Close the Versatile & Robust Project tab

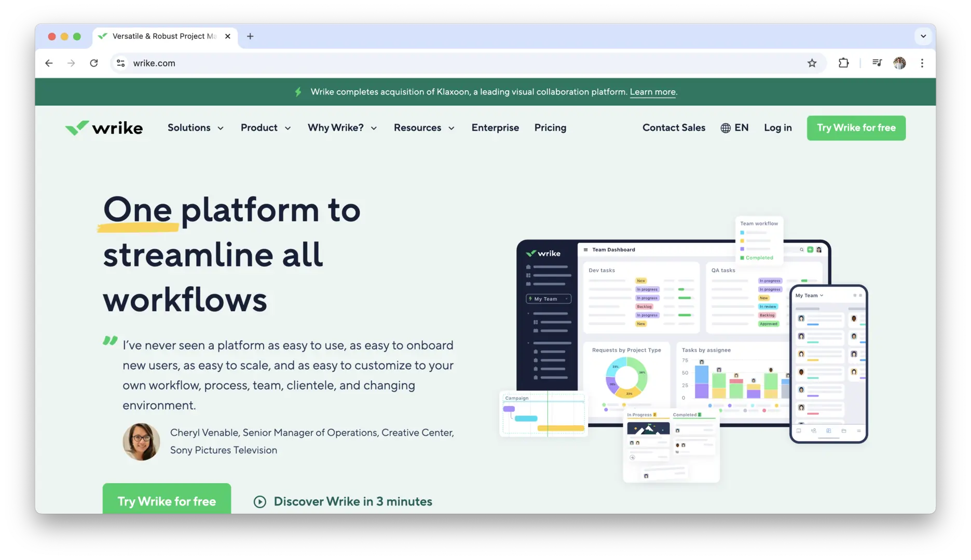pyautogui.click(x=227, y=36)
